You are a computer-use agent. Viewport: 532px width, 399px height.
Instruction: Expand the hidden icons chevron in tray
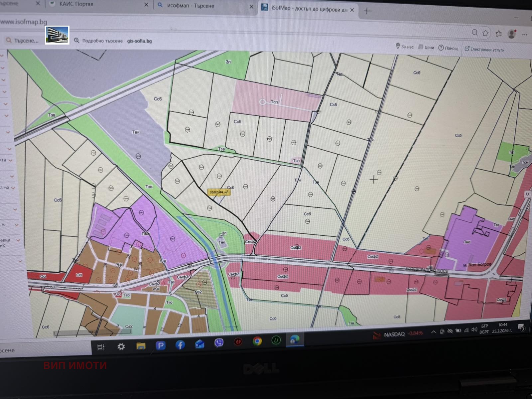433,332
